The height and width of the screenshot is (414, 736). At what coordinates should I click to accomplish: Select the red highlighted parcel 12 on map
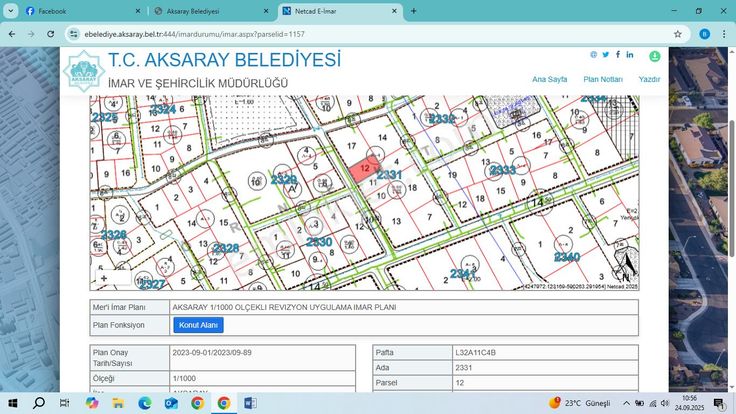coord(362,170)
